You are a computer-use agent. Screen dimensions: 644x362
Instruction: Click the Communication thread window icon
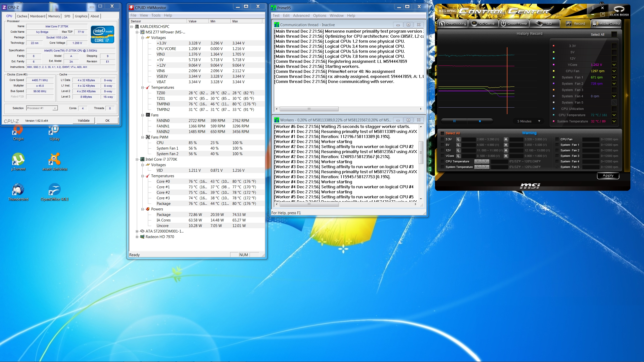coord(276,25)
